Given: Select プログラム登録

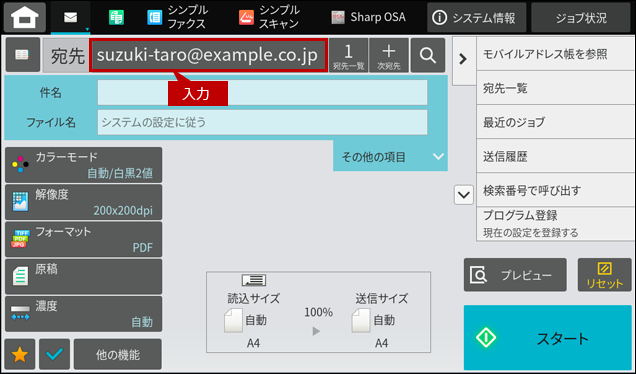Looking at the screenshot, I should (556, 224).
